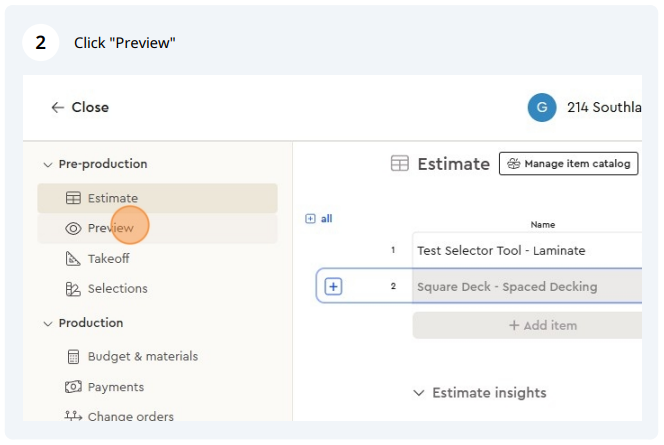Expand row 2 with plus box

click(x=333, y=287)
